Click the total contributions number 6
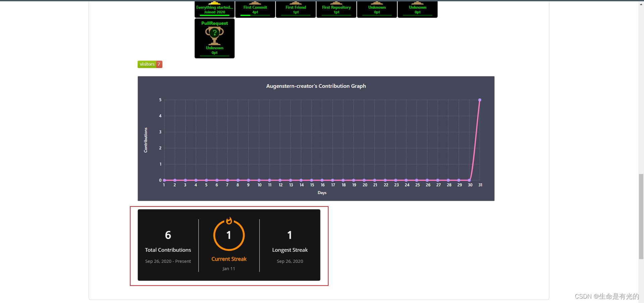The image size is (644, 303). click(168, 235)
